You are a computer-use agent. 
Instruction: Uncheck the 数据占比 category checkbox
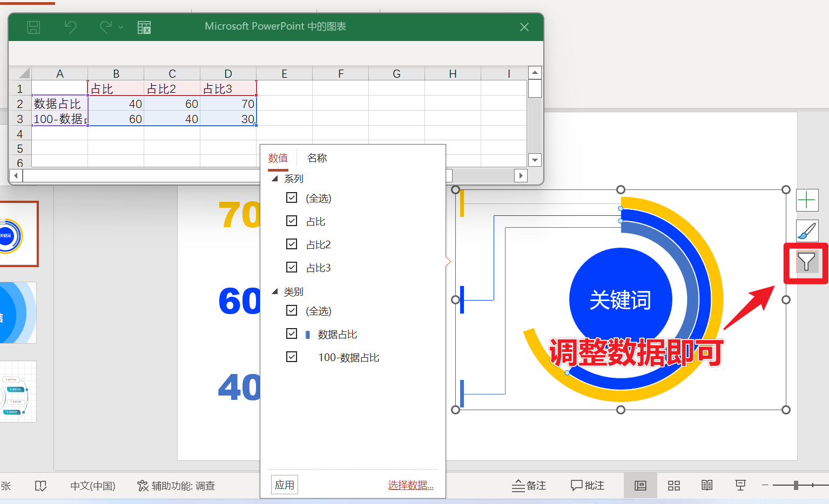pyautogui.click(x=292, y=333)
